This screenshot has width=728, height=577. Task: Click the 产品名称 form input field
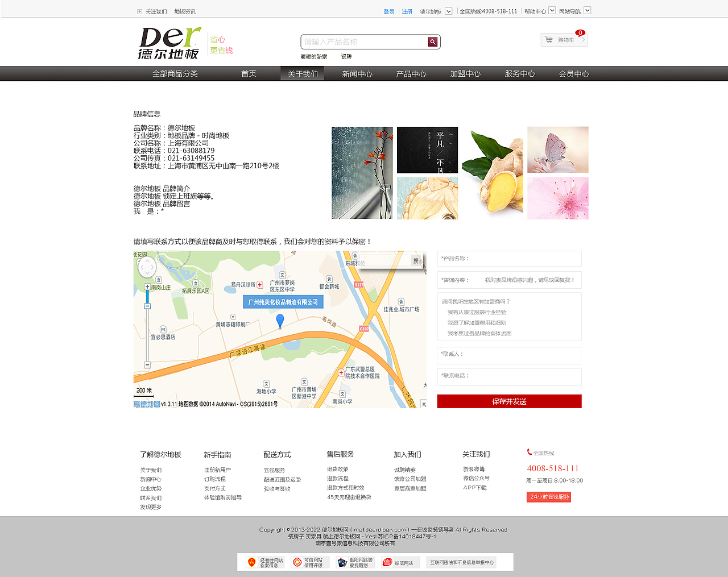[x=509, y=259]
